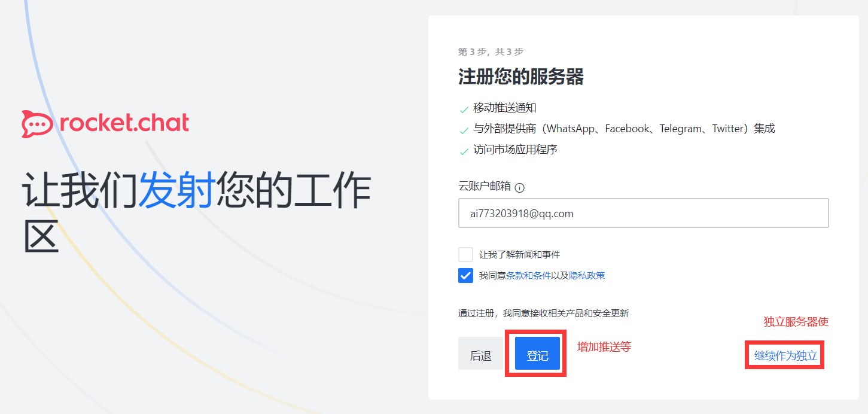The image size is (868, 414).
Task: Open the 条款和条件 link
Action: (528, 276)
